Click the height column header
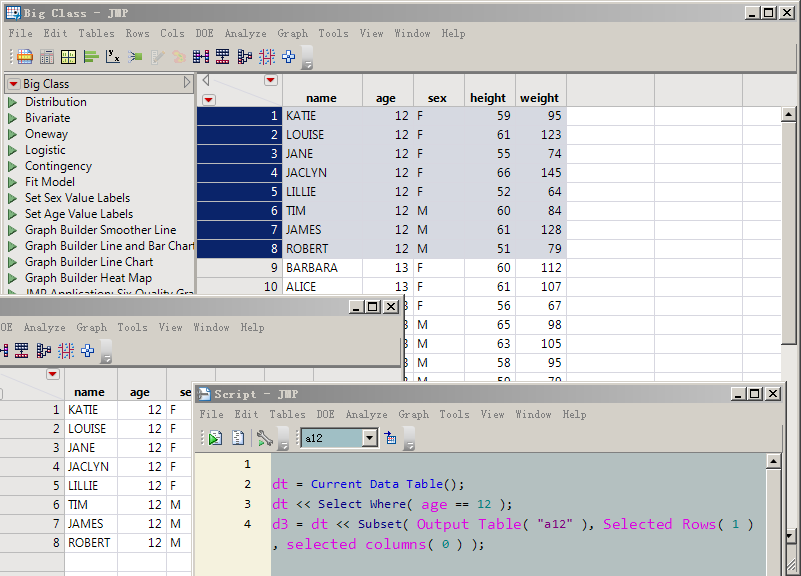This screenshot has height=576, width=801. 488,98
